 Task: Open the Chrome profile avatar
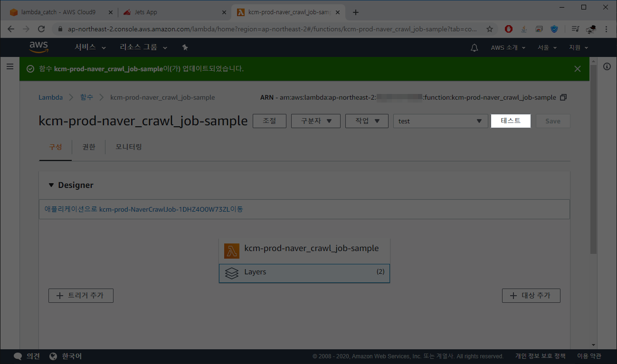click(591, 29)
